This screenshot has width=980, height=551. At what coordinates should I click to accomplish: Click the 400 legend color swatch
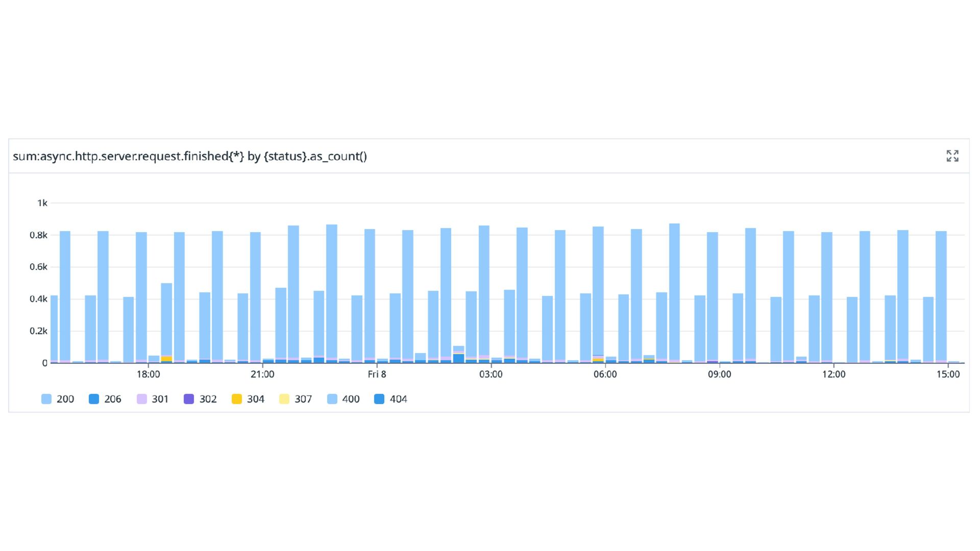coord(332,399)
